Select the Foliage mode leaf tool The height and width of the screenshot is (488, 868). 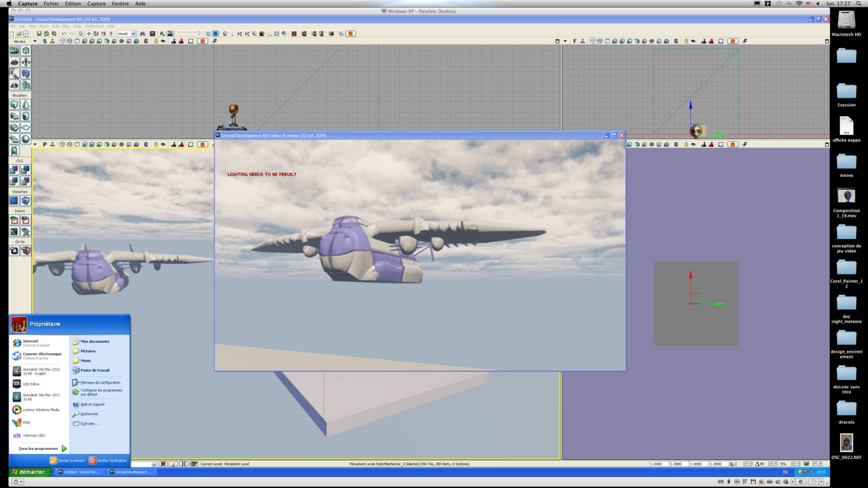click(x=25, y=85)
